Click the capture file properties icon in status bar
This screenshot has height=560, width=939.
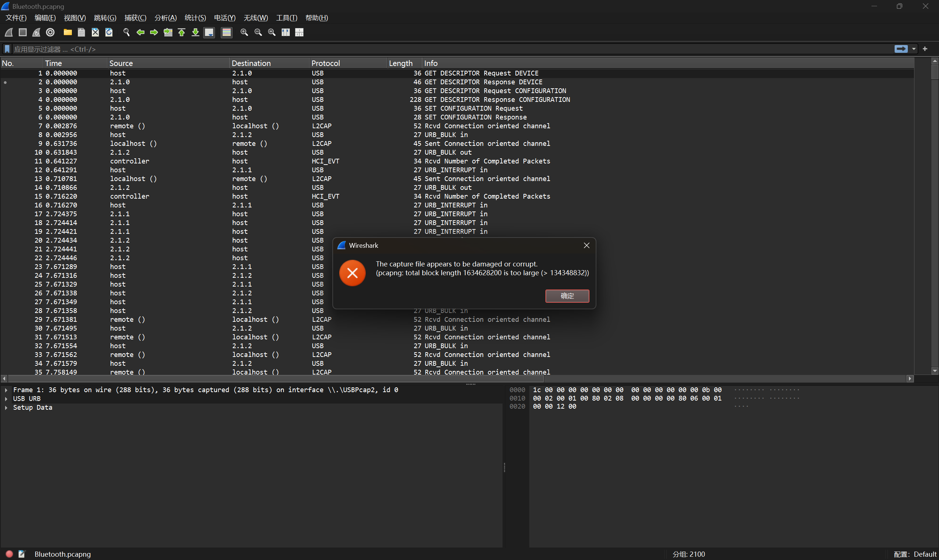[x=22, y=554]
